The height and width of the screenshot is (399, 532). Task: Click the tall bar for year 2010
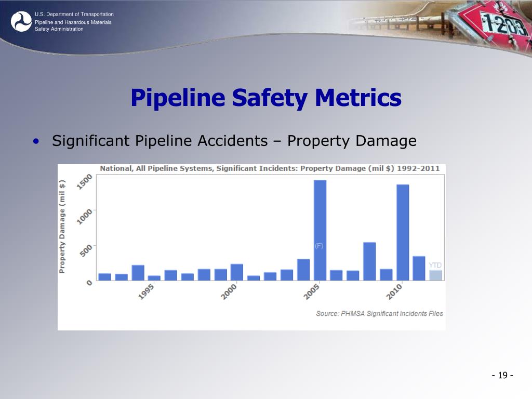(403, 232)
